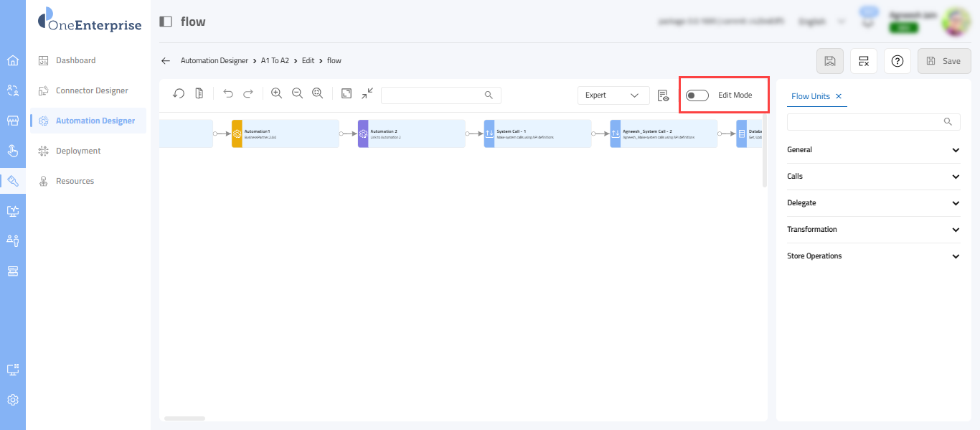
Task: Click the reset/refresh flow icon
Action: coord(179,93)
